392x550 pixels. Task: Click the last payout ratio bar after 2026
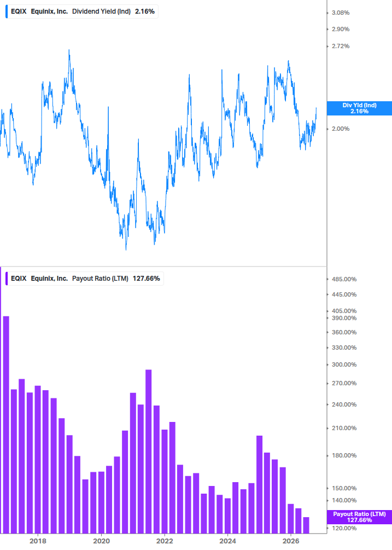[306, 525]
